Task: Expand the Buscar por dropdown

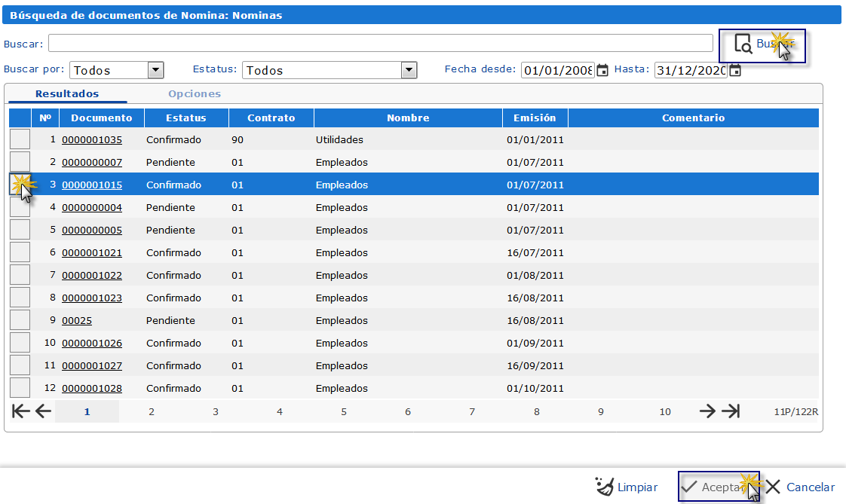Action: click(155, 70)
